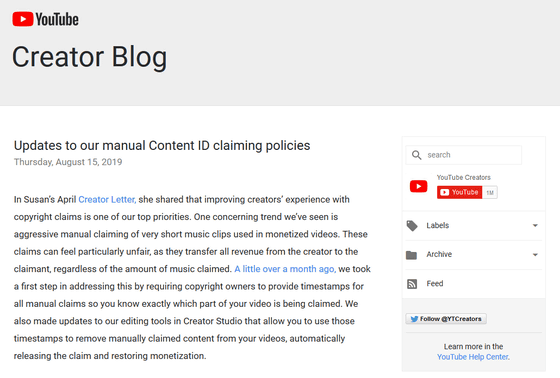Click the 1M subscriber count badge
This screenshot has height=378, width=560.
coord(490,193)
